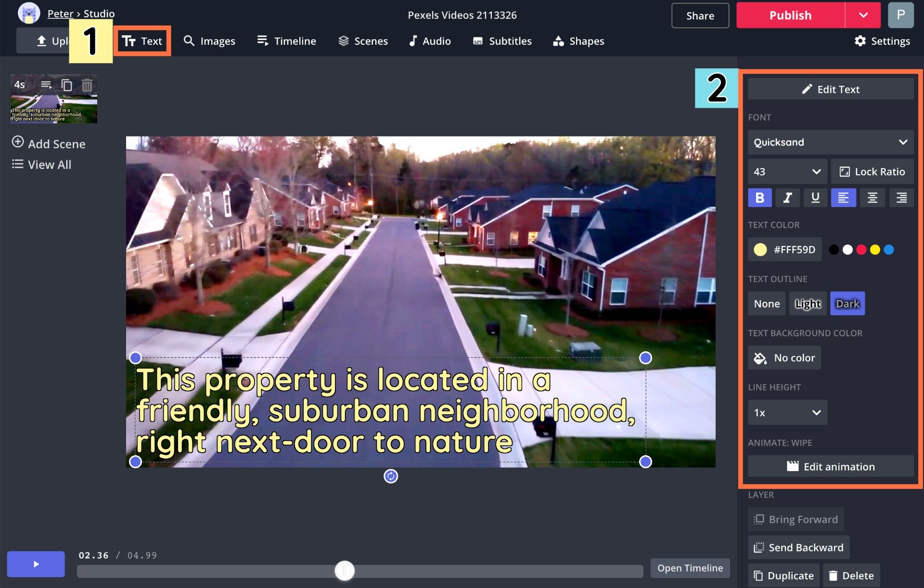Click the Edit animation button

pos(831,467)
